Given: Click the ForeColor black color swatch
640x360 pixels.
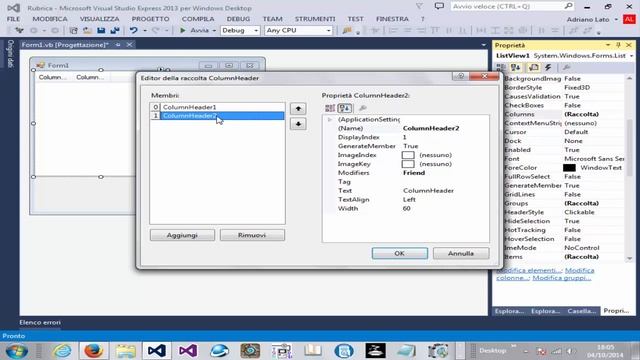Looking at the screenshot, I should 569,168.
